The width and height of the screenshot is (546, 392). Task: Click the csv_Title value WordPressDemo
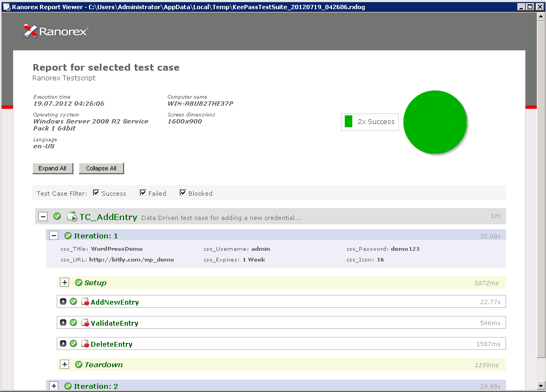[x=117, y=249]
